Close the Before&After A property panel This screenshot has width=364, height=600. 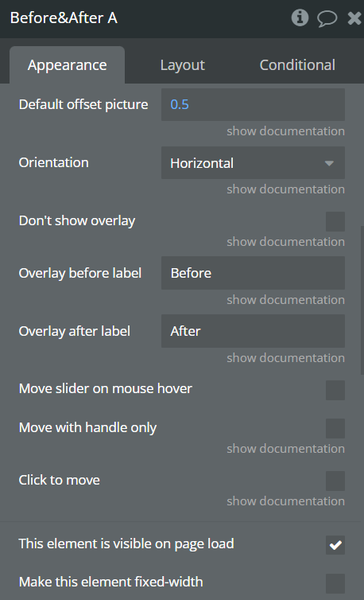pyautogui.click(x=354, y=18)
